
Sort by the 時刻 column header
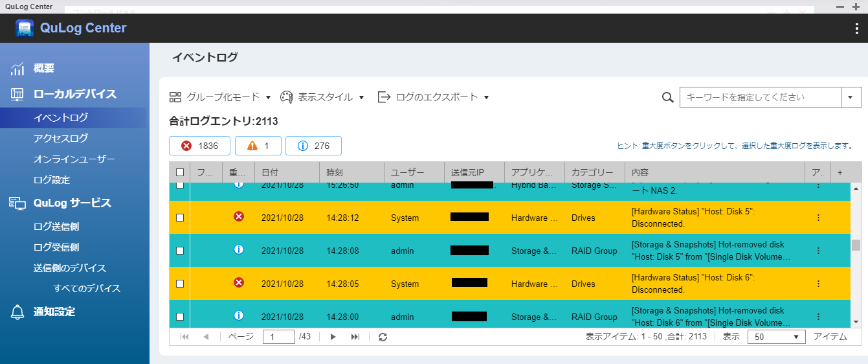351,173
